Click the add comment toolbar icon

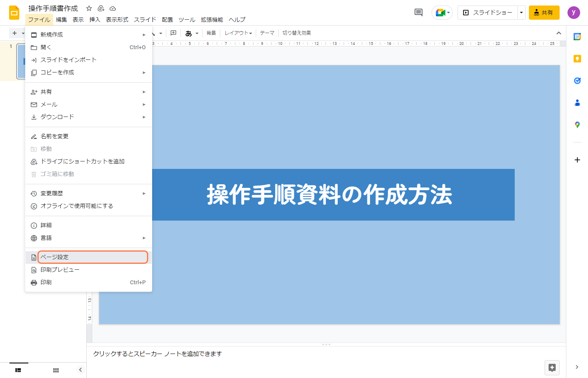(x=173, y=33)
